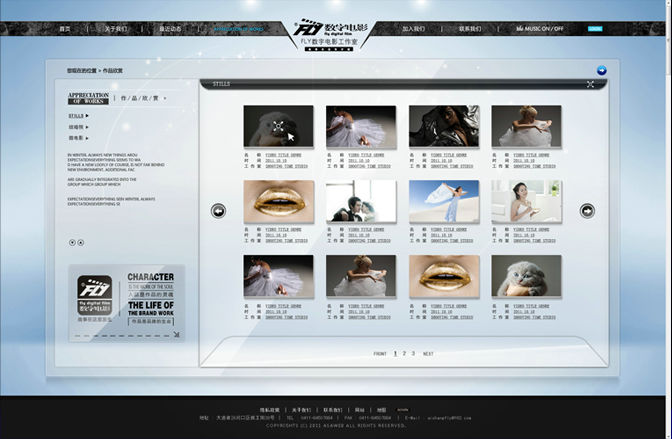Click the blue arrow icon above STILLS panel
672x439 pixels.
(x=601, y=70)
